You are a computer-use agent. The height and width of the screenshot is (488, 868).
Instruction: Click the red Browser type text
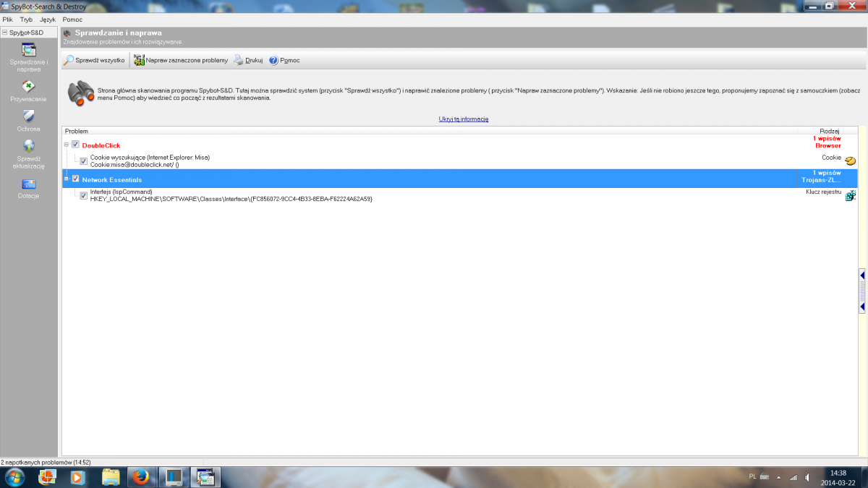828,146
